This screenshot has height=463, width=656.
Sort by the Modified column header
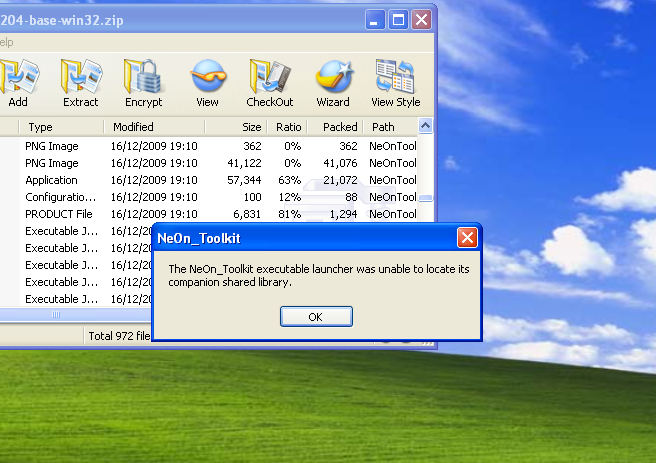point(154,127)
